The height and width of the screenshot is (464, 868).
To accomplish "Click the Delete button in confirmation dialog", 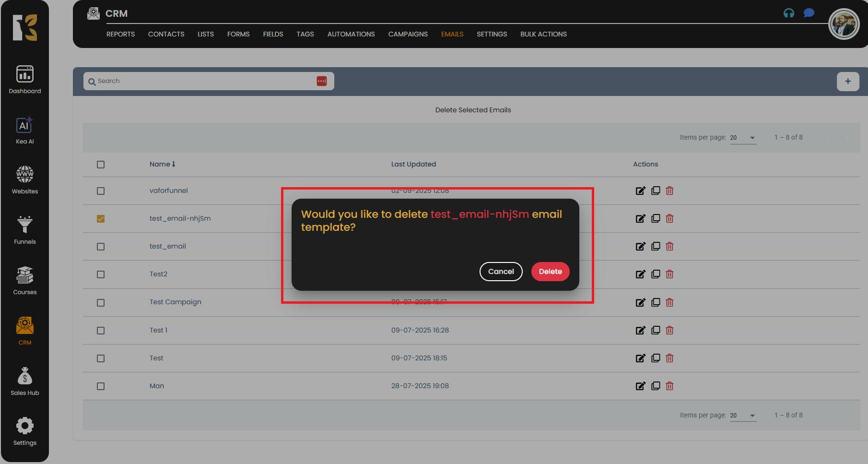I will 550,272.
